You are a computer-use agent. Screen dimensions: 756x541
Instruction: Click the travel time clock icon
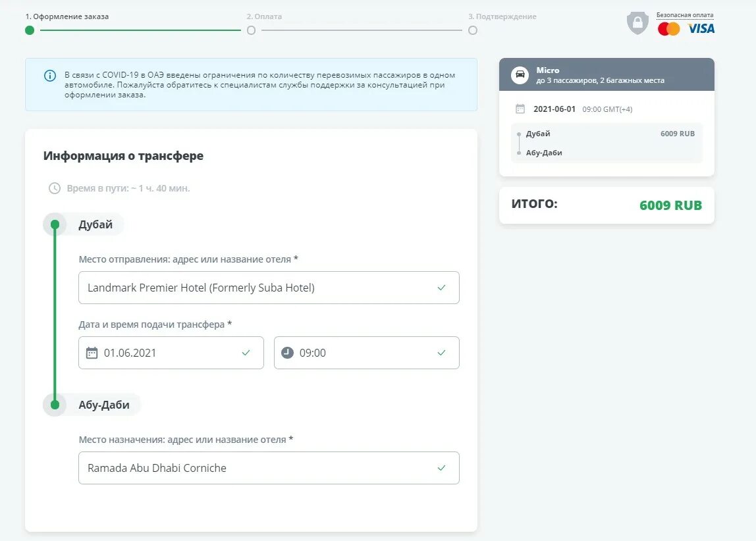tap(55, 188)
